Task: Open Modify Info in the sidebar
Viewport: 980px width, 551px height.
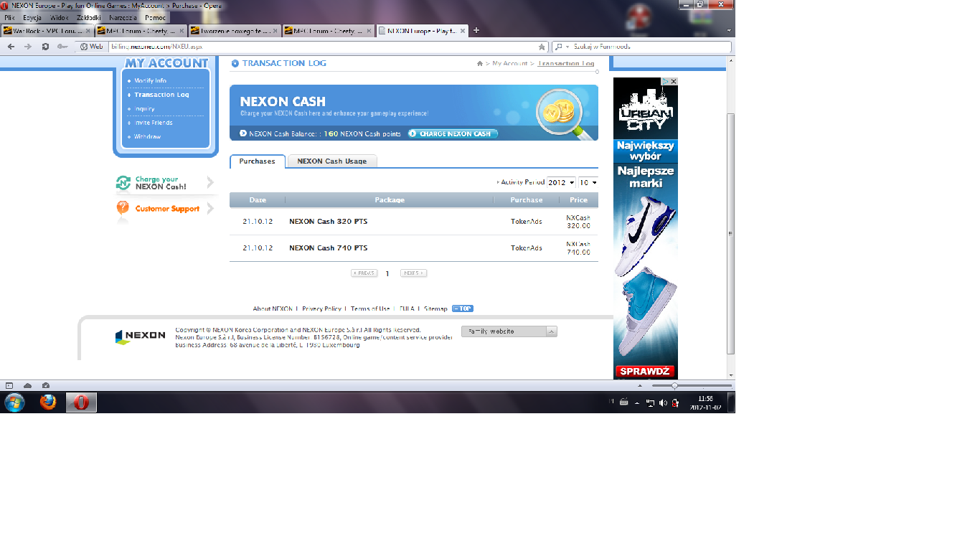Action: pyautogui.click(x=150, y=81)
